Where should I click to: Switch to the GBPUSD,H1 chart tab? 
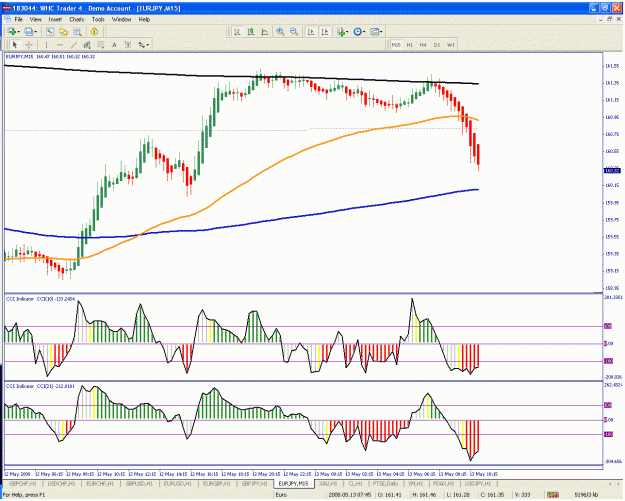tap(139, 483)
